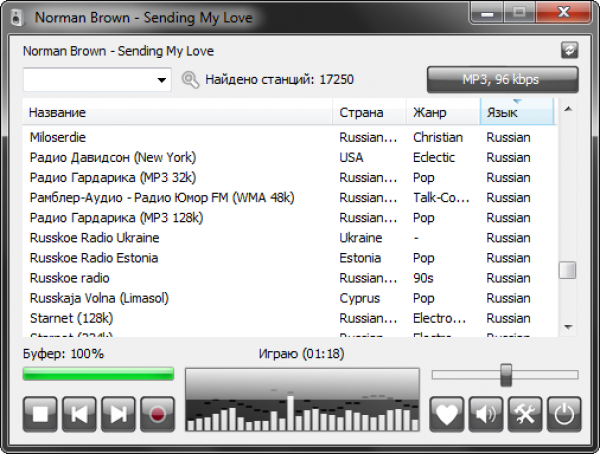
Task: Click the Буфер: 100% label
Action: point(64,353)
